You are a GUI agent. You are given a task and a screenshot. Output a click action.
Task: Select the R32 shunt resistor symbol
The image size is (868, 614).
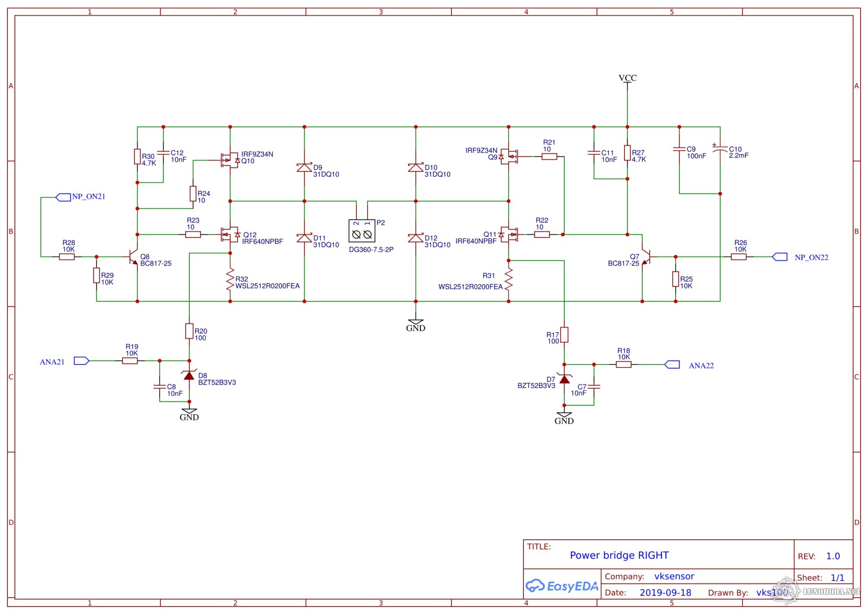(230, 279)
